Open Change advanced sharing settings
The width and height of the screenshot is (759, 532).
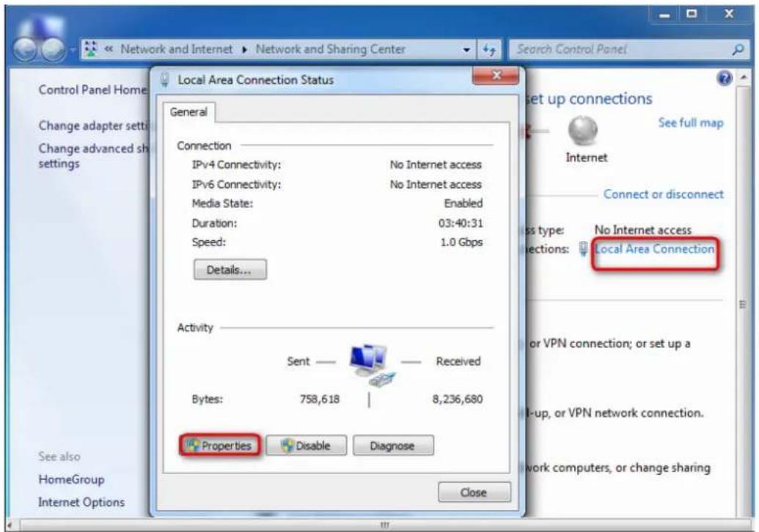(92, 156)
